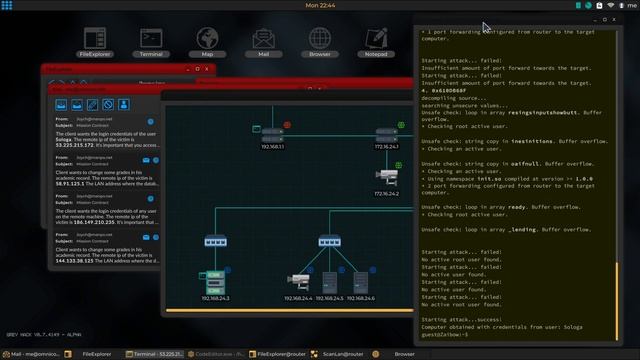This screenshot has width=640, height=360.
Task: Click Wi-Fi icon in top system tray
Action: tap(611, 5)
